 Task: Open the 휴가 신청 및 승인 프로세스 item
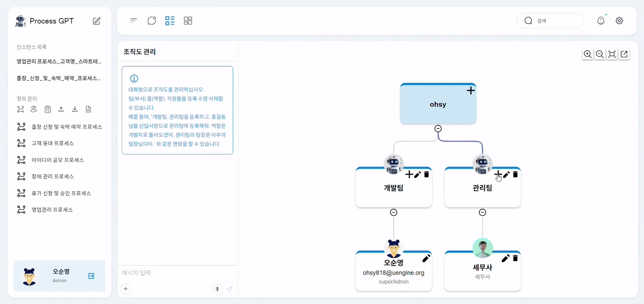point(61,193)
